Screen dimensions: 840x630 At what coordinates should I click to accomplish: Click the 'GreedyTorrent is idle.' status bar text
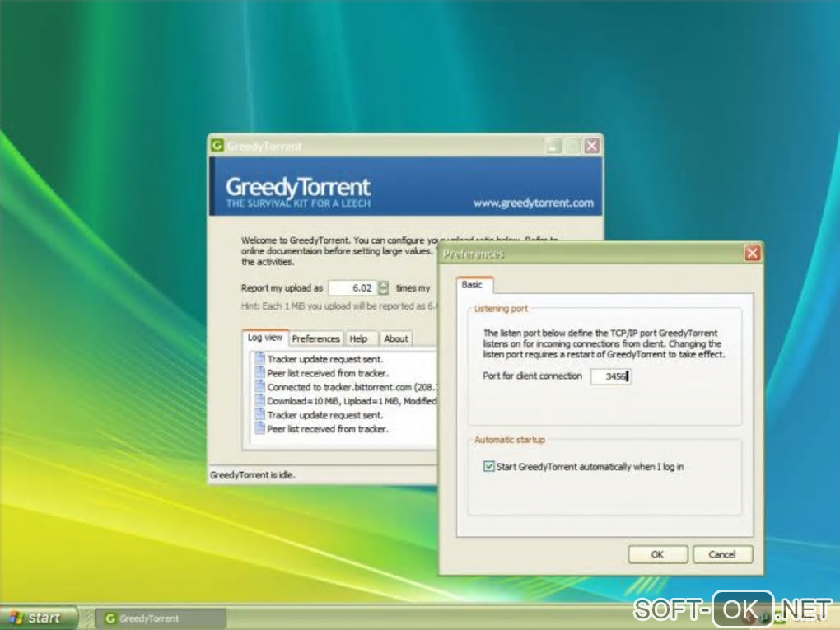(252, 475)
